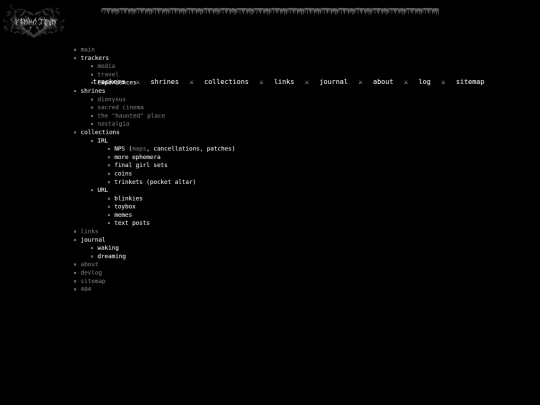Open the 'devlog' list link
540x405 pixels.
tap(91, 273)
